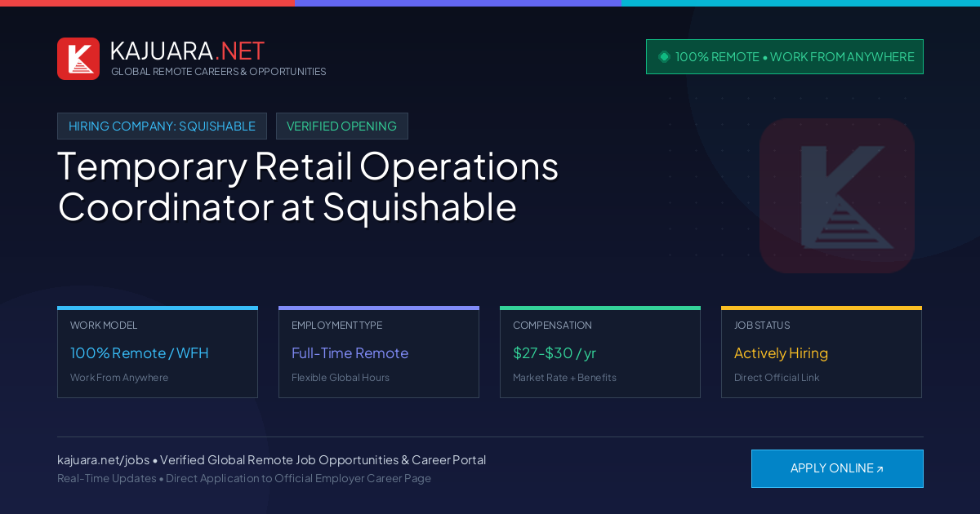
Task: Click the Real-Time Updates footer line
Action: click(x=244, y=478)
